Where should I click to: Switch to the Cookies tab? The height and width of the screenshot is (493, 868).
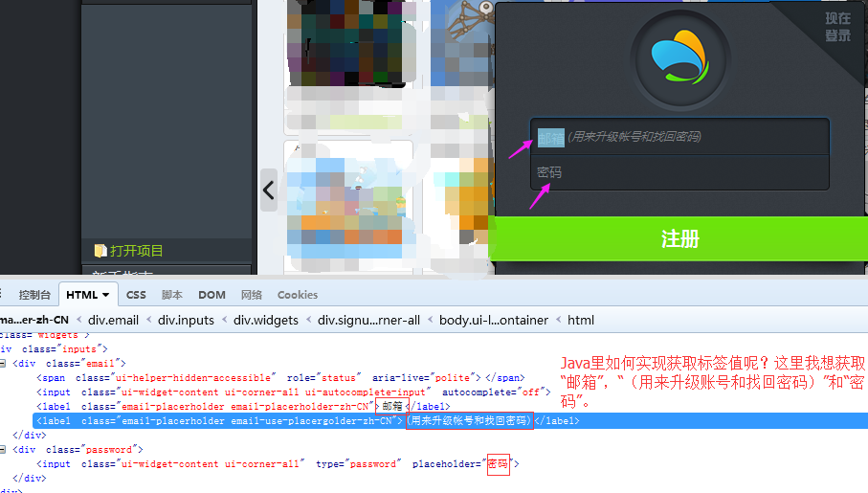click(298, 295)
